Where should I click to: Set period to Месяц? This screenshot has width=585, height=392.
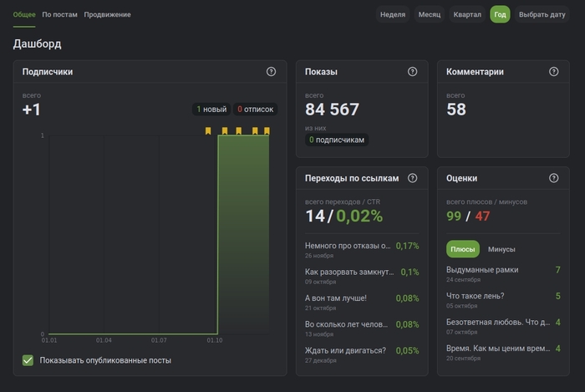click(429, 14)
